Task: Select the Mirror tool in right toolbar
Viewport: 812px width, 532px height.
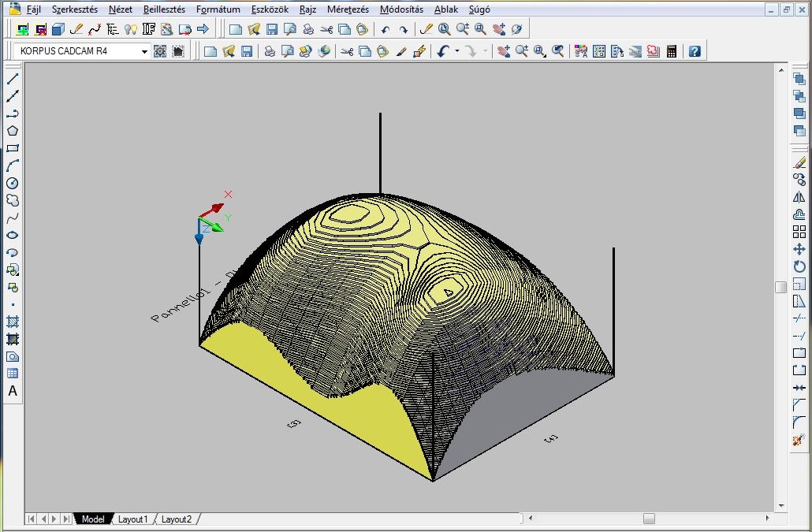Action: click(x=799, y=197)
